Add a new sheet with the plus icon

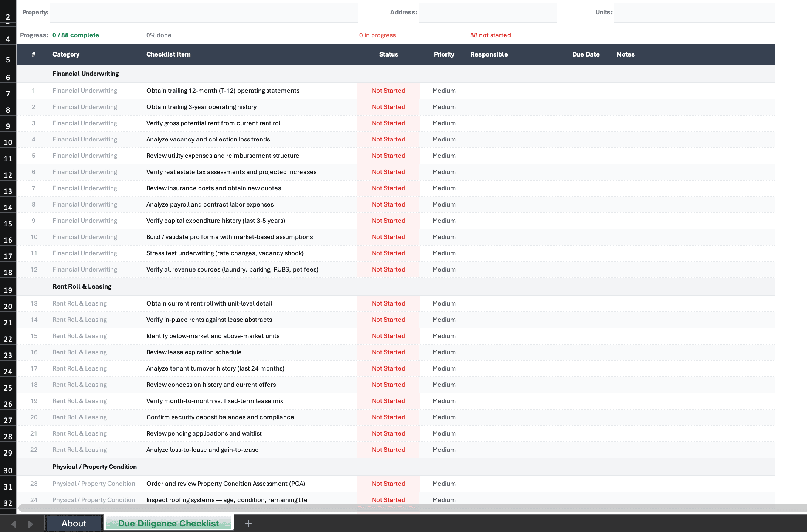(x=248, y=523)
